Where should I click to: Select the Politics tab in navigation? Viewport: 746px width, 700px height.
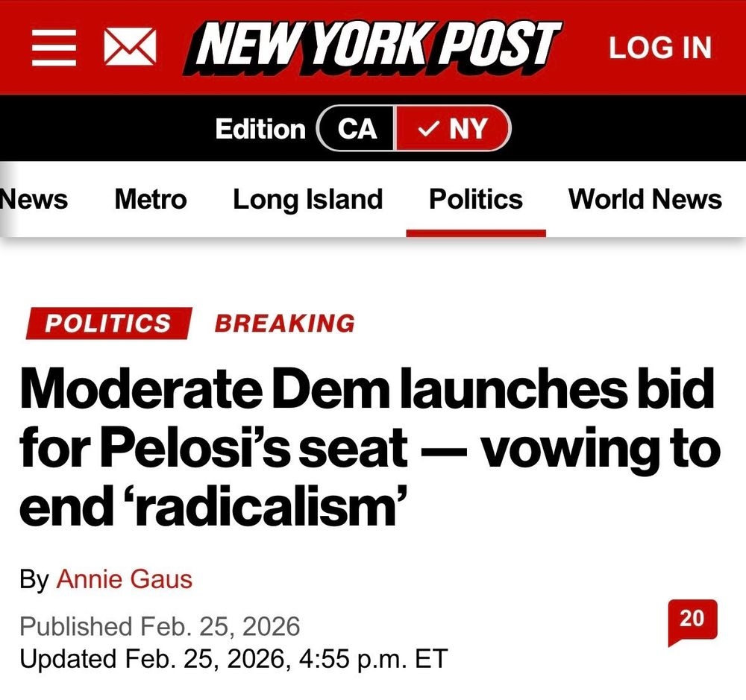click(476, 199)
